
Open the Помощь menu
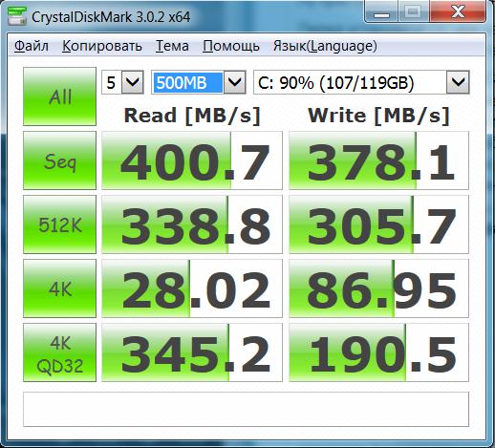(231, 46)
